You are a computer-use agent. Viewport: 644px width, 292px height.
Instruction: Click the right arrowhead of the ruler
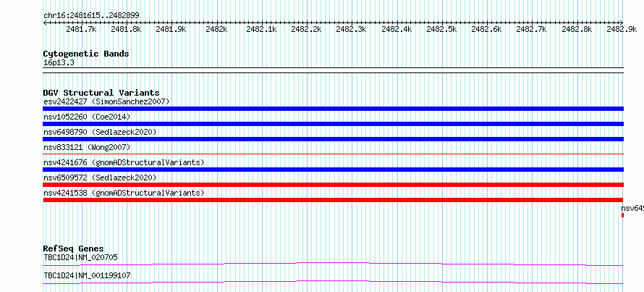pos(622,23)
